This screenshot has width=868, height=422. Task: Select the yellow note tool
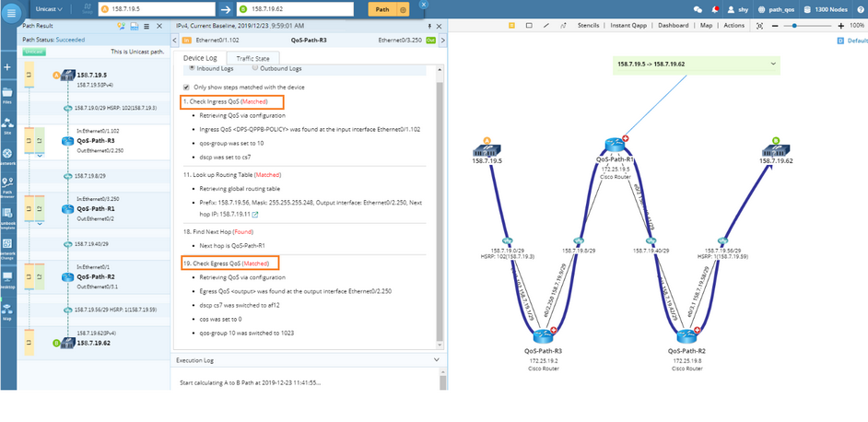click(x=511, y=26)
